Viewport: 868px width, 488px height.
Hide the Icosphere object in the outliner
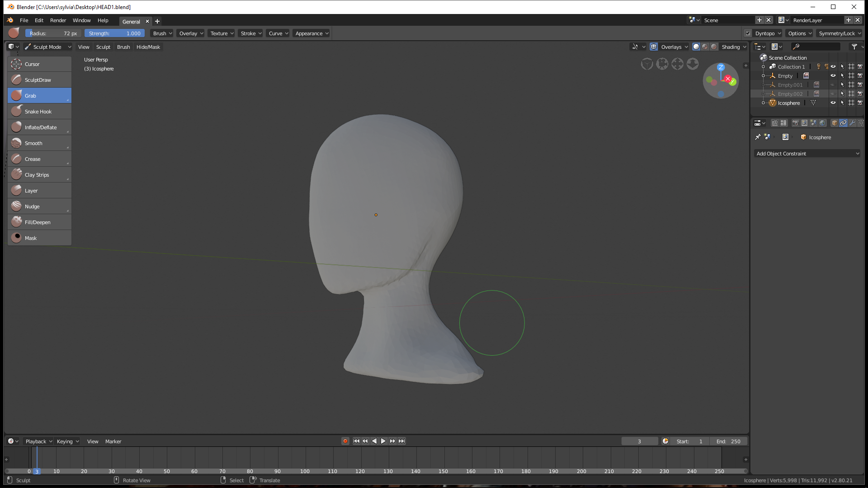pos(833,103)
